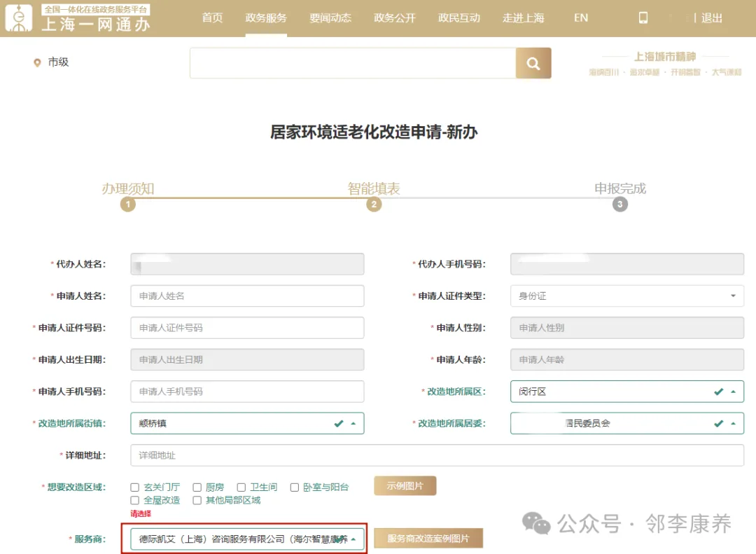Open the 申请人证件类型 dropdown
756x554 pixels.
point(626,296)
